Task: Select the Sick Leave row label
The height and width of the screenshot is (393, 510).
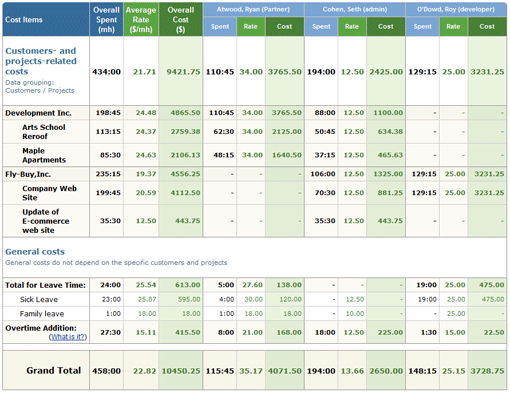Action: (x=39, y=299)
